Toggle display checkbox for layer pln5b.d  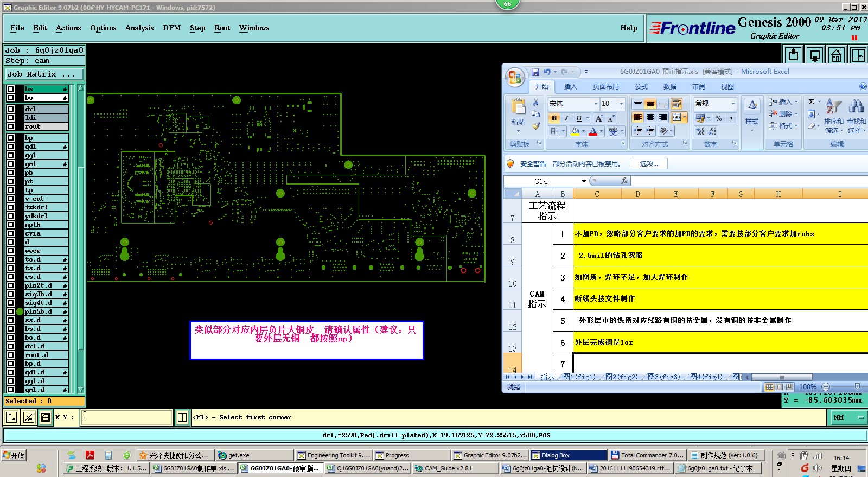[11, 311]
